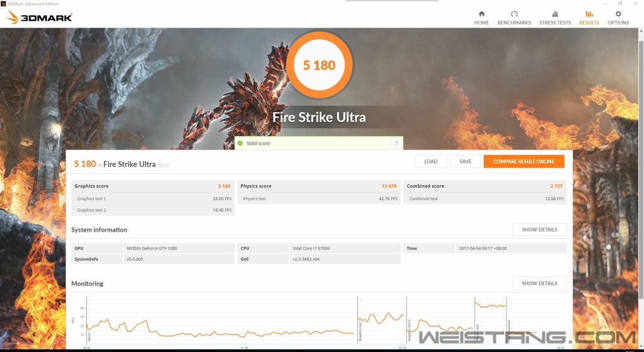
Task: Save the benchmark result
Action: point(465,162)
